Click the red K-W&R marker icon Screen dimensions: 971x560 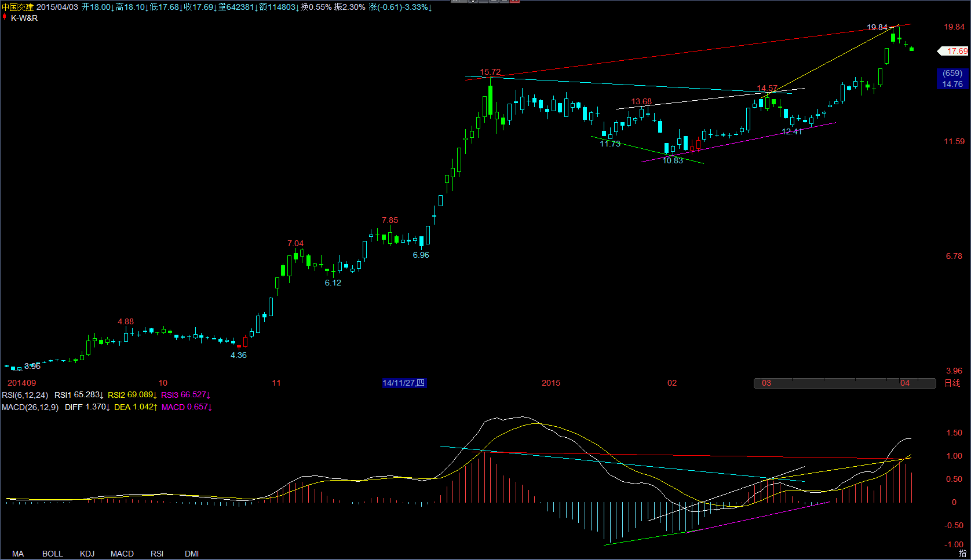coord(5,17)
